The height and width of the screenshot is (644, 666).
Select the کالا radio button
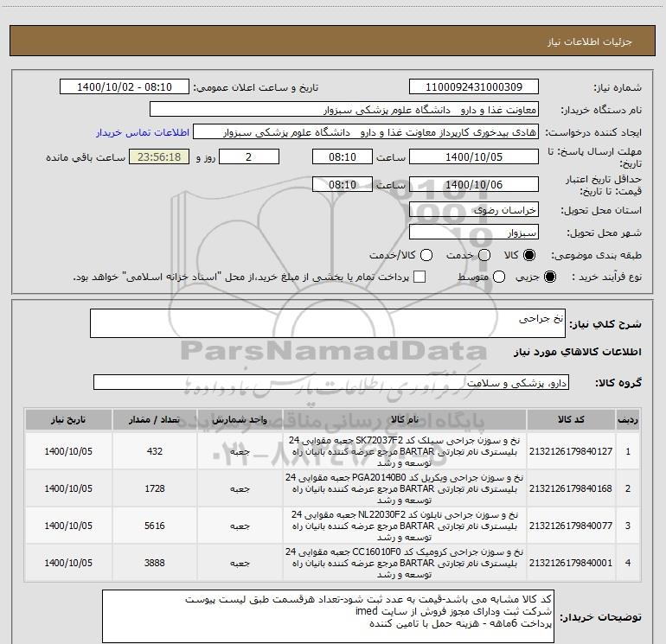pyautogui.click(x=529, y=255)
